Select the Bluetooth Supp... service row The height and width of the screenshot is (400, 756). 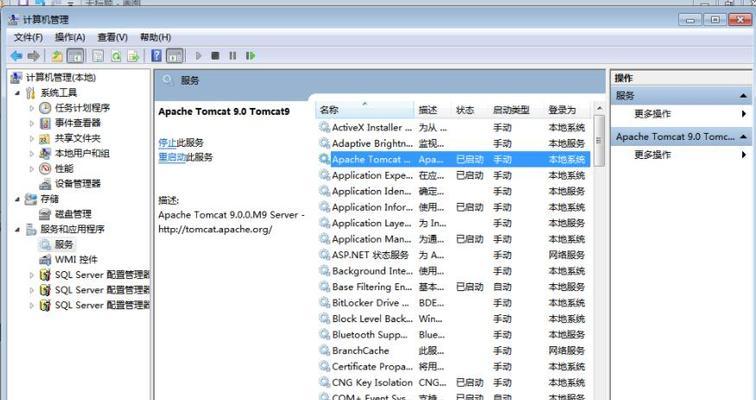454,334
